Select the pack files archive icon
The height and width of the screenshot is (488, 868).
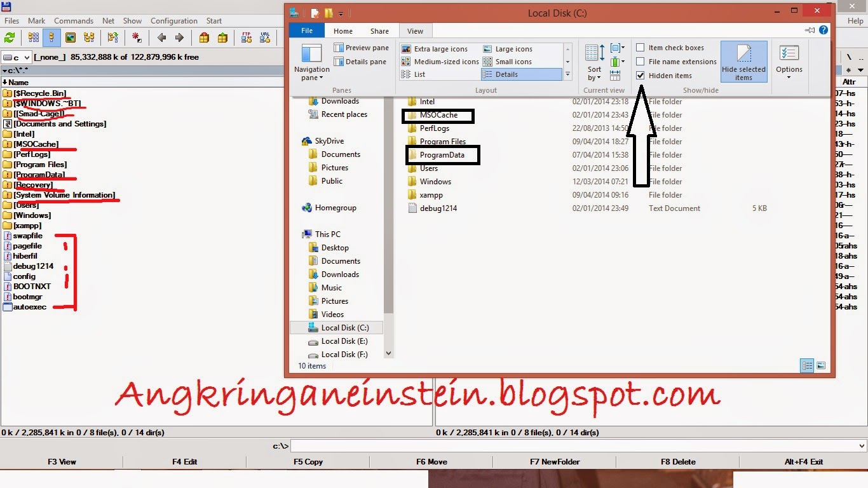point(203,38)
